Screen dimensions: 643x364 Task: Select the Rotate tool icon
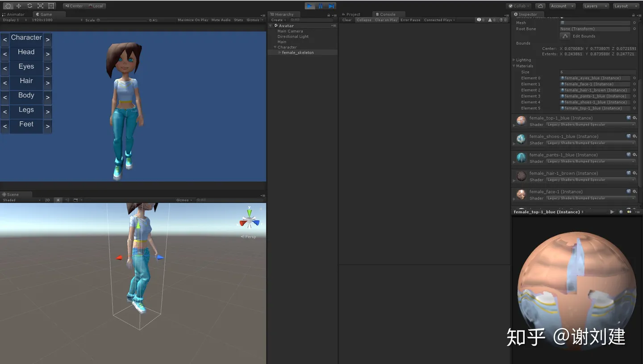coord(29,6)
